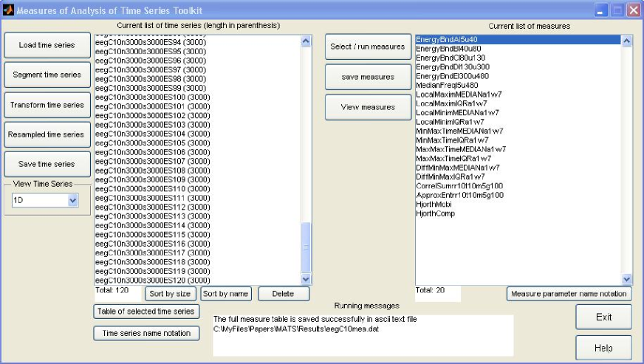The width and height of the screenshot is (644, 364).
Task: Click the MATLAB icon in title bar
Action: coord(8,10)
